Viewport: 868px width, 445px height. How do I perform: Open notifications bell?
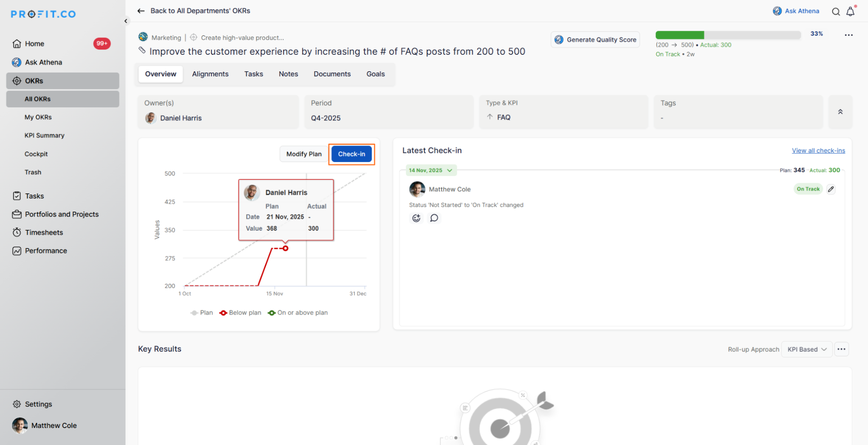pos(851,12)
